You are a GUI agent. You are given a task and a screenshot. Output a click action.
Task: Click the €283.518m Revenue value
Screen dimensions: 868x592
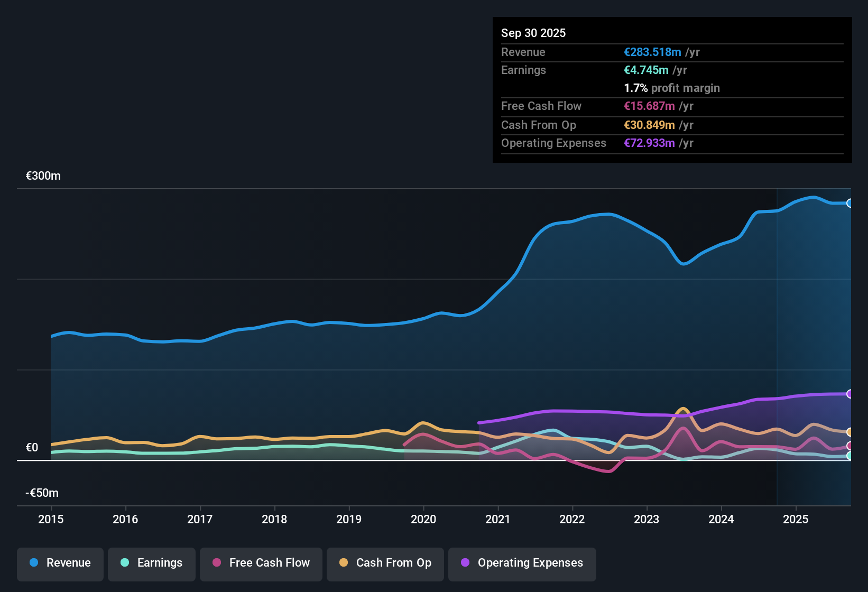point(652,52)
